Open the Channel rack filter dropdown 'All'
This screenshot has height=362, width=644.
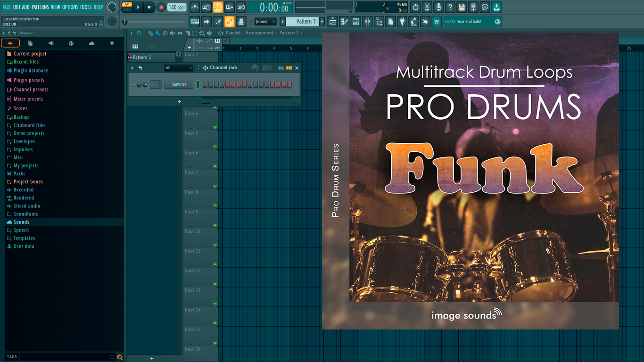coord(179,68)
